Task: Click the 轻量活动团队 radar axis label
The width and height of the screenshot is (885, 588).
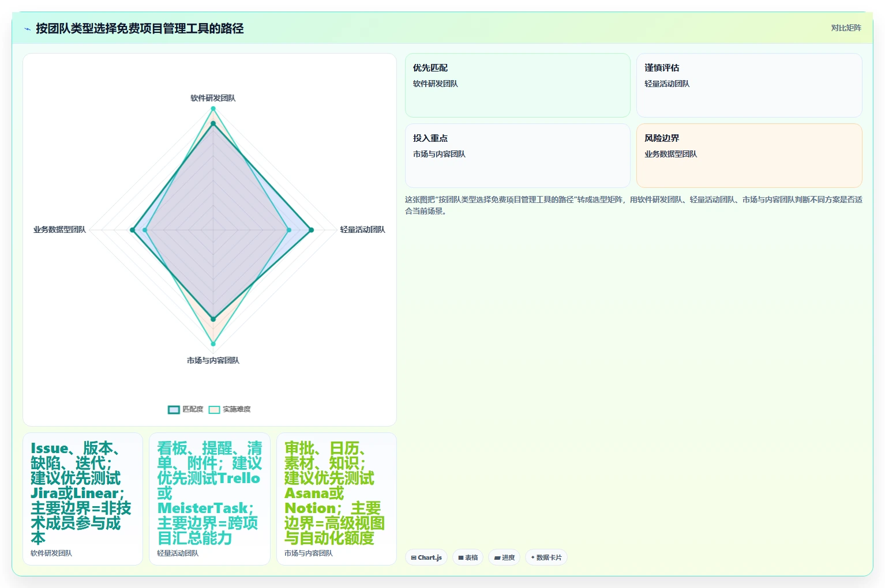Action: click(362, 229)
